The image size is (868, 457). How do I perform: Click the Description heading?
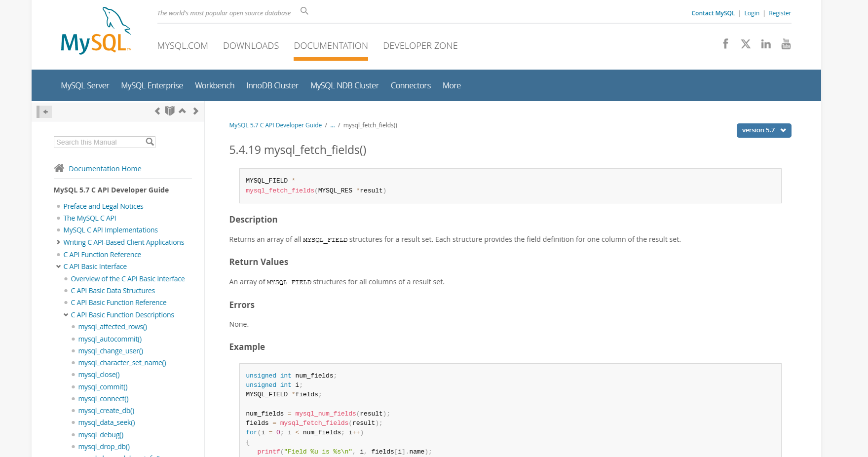pos(253,220)
